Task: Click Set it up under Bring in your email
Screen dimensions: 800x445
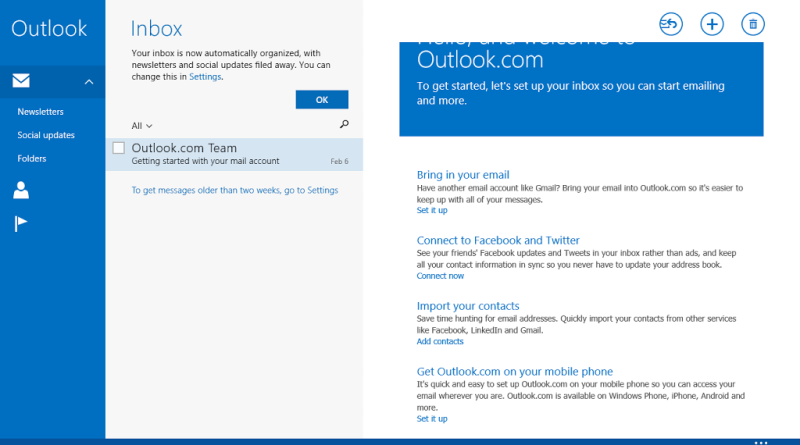Action: pos(432,211)
